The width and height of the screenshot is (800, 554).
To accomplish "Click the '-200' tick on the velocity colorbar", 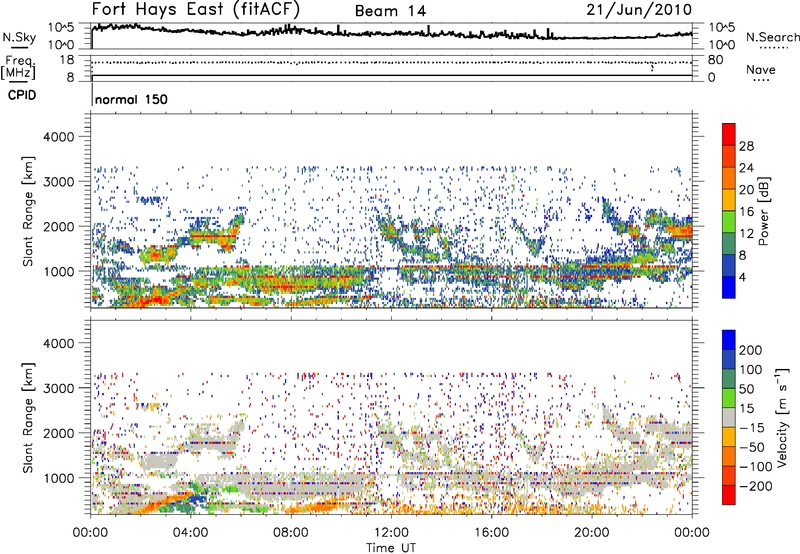I will point(755,486).
